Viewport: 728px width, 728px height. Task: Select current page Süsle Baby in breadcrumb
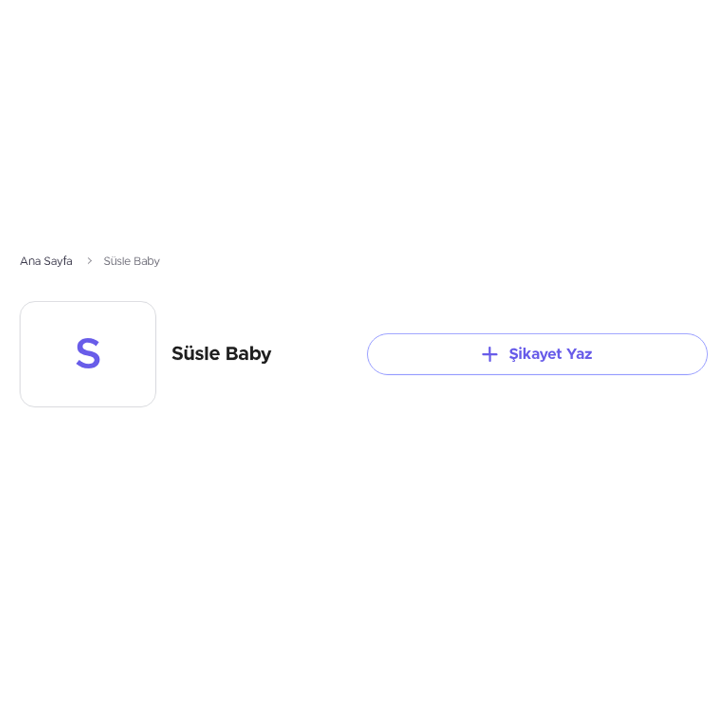[x=132, y=261]
